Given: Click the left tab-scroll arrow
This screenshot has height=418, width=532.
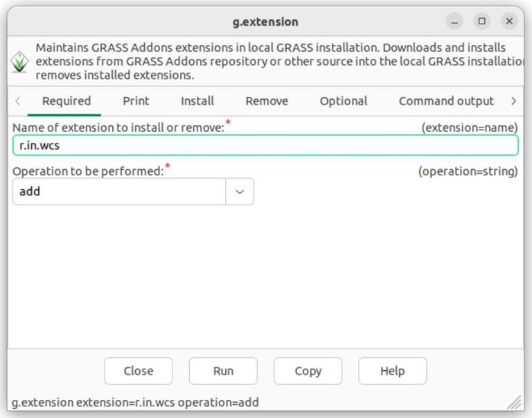Looking at the screenshot, I should (17, 101).
